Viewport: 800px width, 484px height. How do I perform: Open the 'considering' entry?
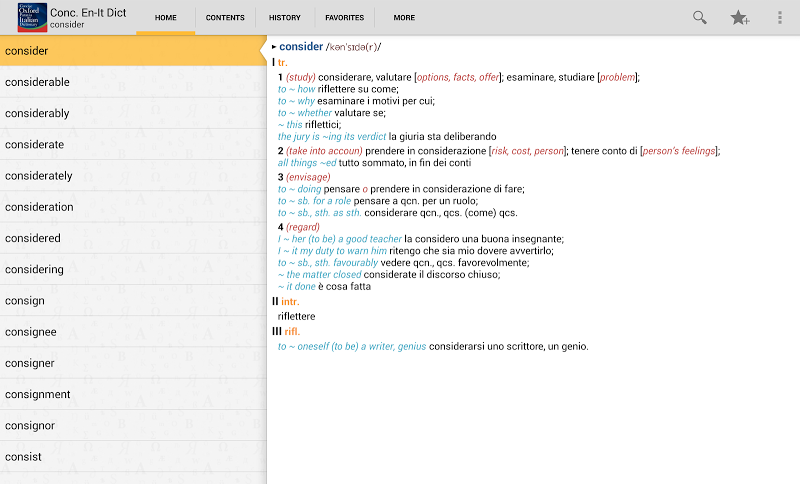pyautogui.click(x=133, y=269)
